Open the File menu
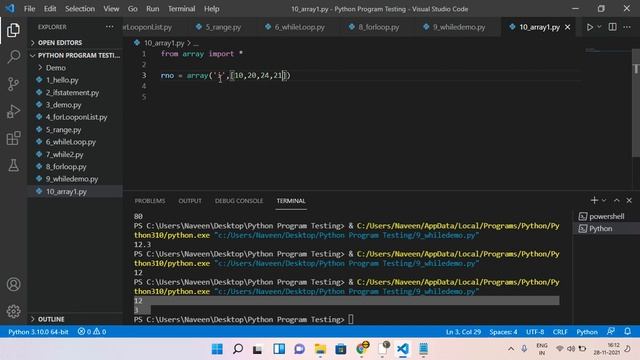The image size is (640, 360). tap(29, 9)
